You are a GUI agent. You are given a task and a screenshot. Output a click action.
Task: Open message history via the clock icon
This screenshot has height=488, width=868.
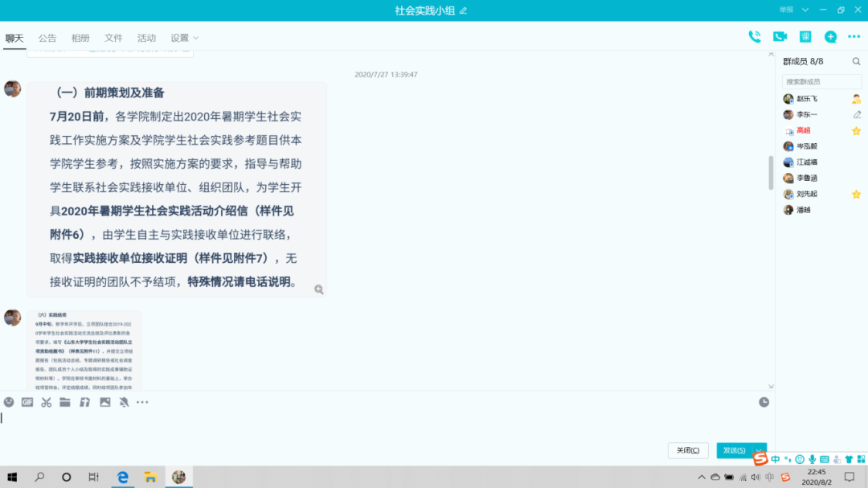[x=764, y=402]
